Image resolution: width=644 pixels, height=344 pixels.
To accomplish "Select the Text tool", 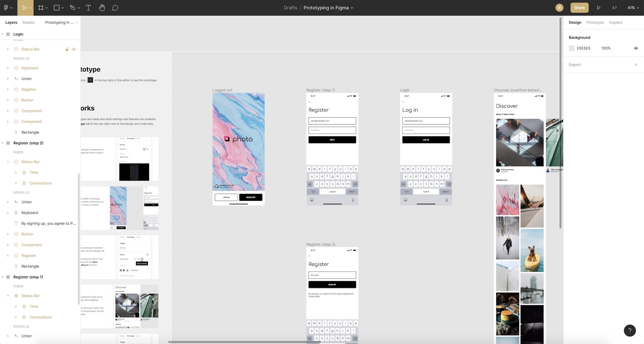I will pyautogui.click(x=88, y=8).
